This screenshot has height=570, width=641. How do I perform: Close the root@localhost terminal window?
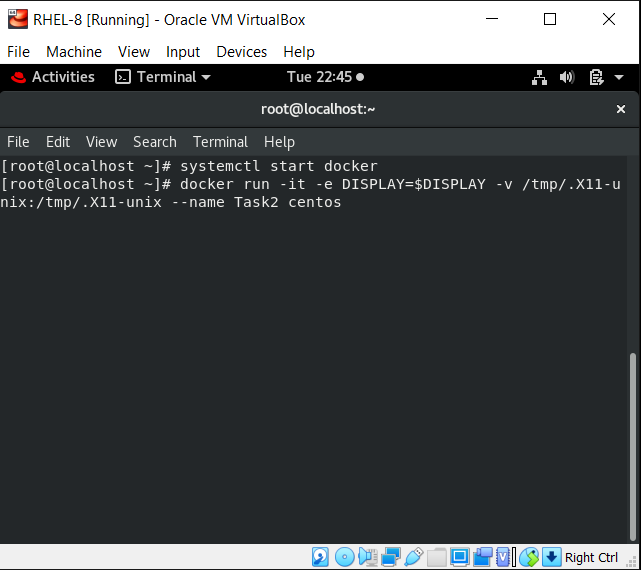coord(621,109)
